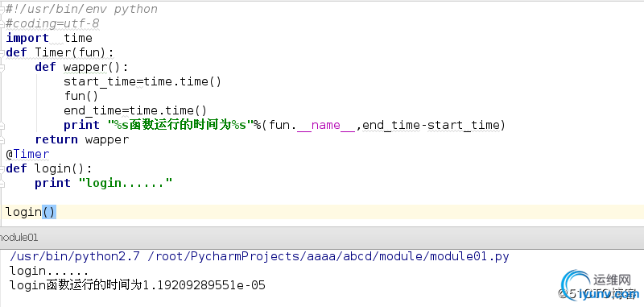Click the 'return wapper' line
The image size is (644, 307).
click(x=82, y=139)
